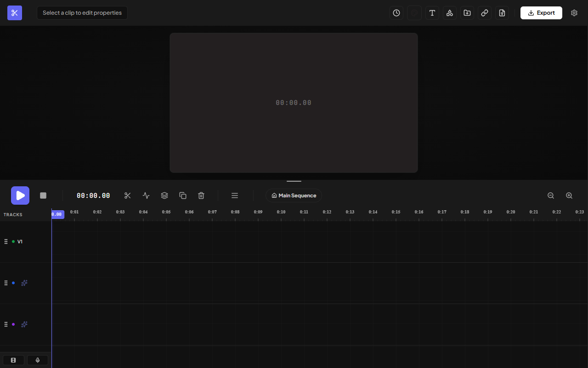Click the 0:20 ruler mark
Viewport: 588px width, 368px height.
point(511,212)
